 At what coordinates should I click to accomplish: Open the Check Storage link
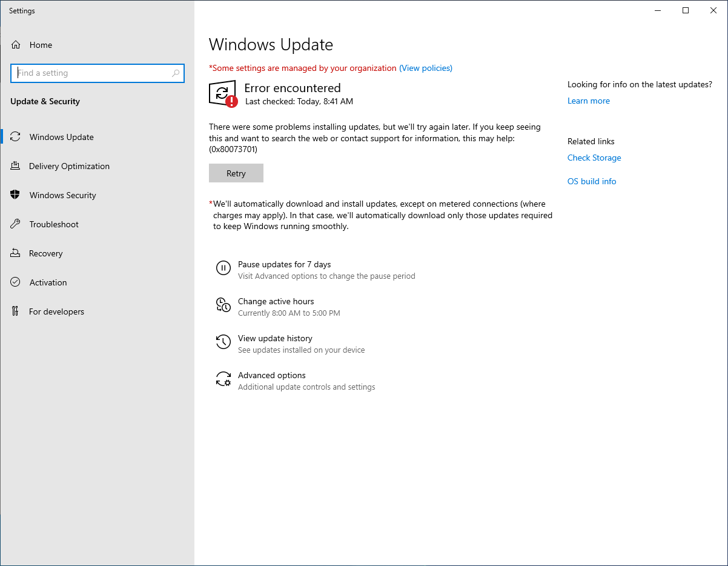(x=594, y=158)
